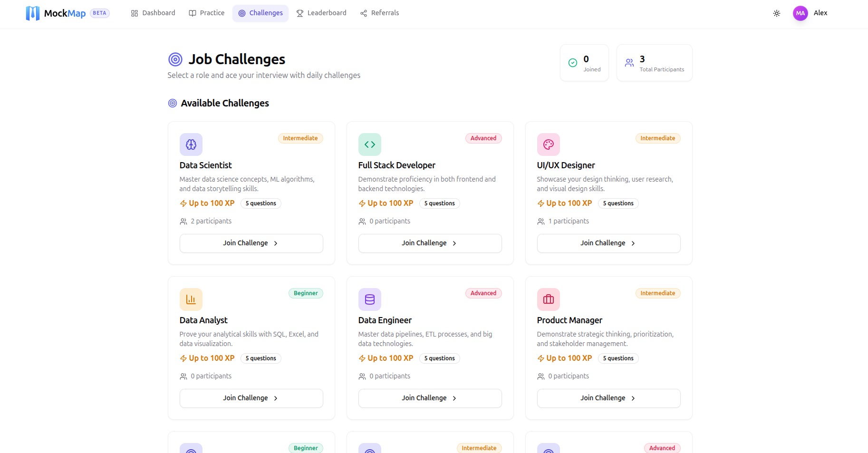Click the Data Scientist card title
The image size is (868, 453).
[x=206, y=165]
